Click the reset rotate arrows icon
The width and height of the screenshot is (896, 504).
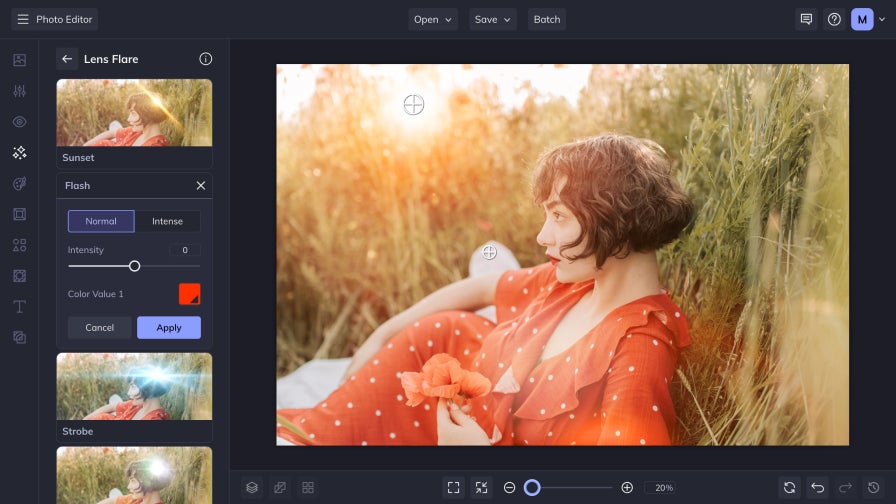pyautogui.click(x=790, y=487)
